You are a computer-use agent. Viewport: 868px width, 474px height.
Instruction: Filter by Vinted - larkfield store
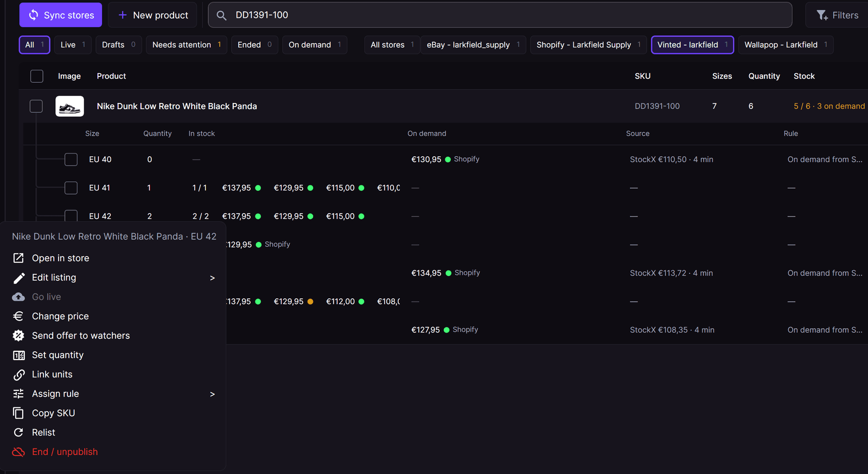692,44
